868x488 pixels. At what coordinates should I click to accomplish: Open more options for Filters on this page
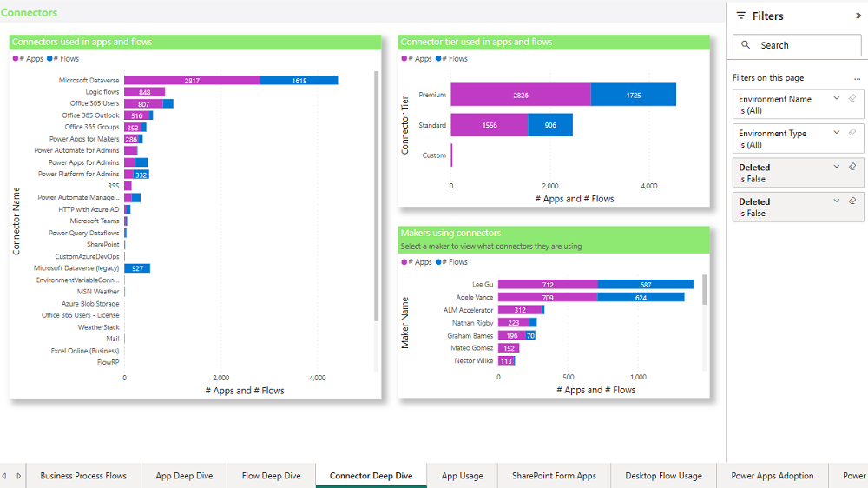pos(856,78)
